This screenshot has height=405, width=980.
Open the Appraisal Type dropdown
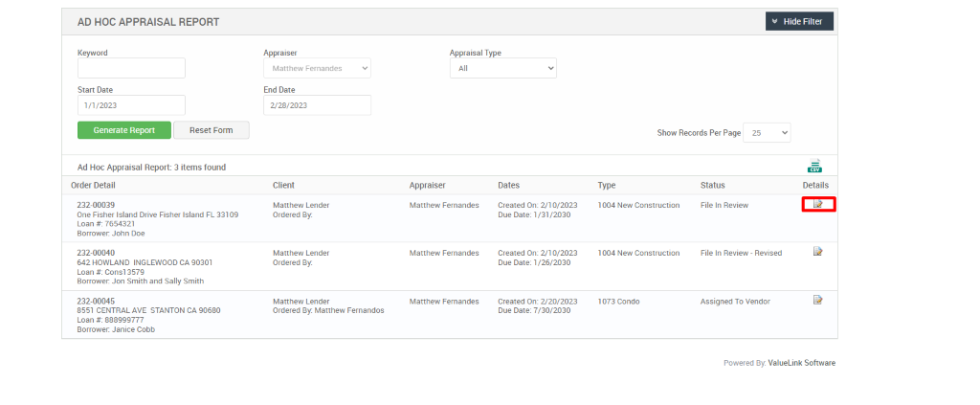503,68
